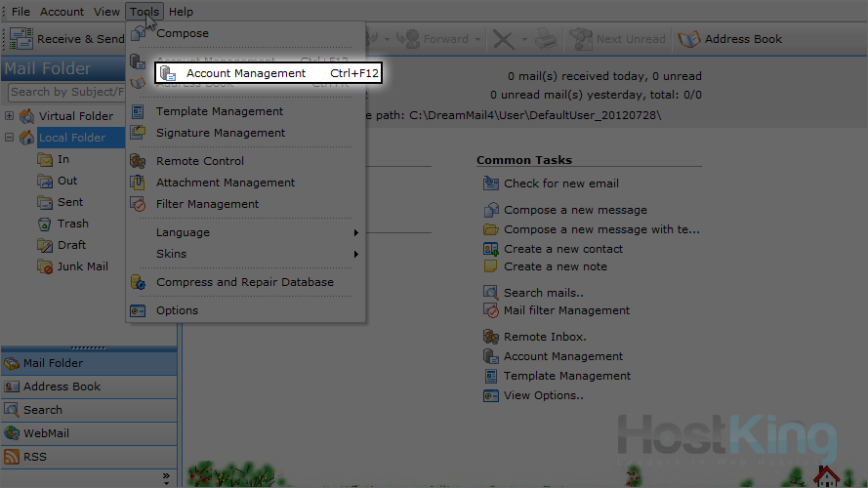Collapse the Local Folder tree node
Screen dimensions: 868x488
click(10, 138)
